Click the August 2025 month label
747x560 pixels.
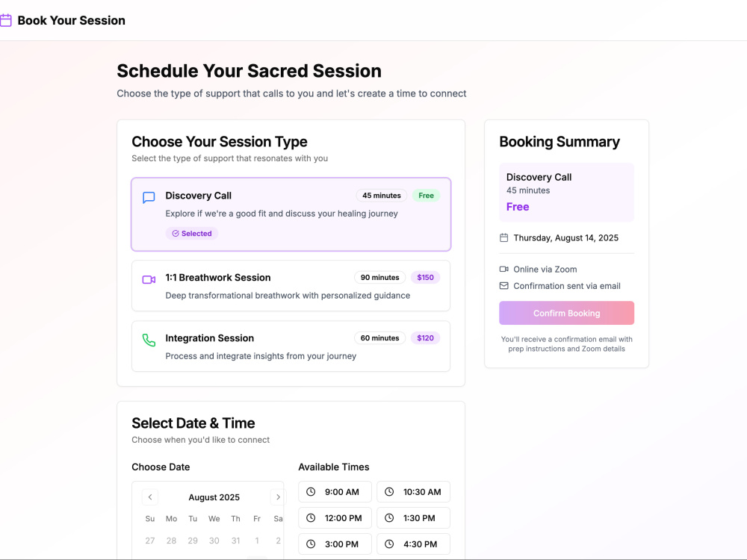[214, 497]
